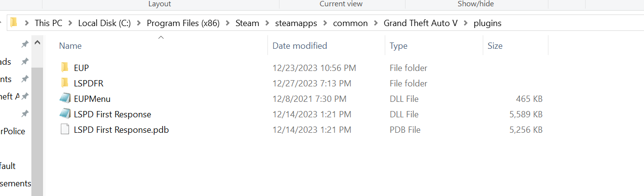This screenshot has height=196, width=644.
Task: Sort by the Date modified column header
Action: [300, 46]
